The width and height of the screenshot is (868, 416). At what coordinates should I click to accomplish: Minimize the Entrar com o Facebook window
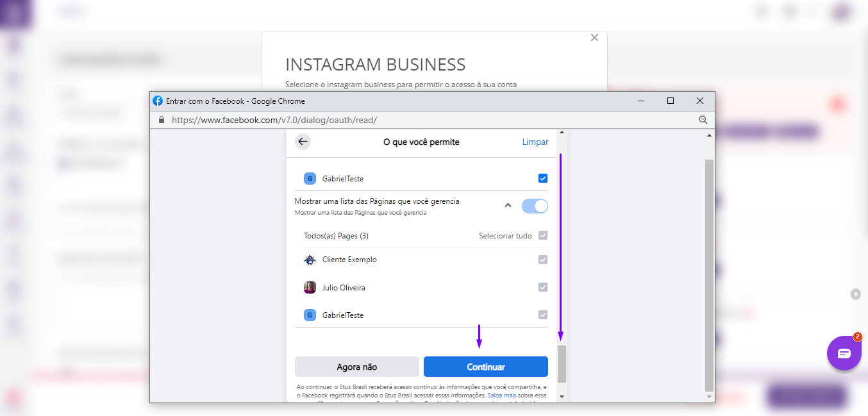[x=641, y=101]
